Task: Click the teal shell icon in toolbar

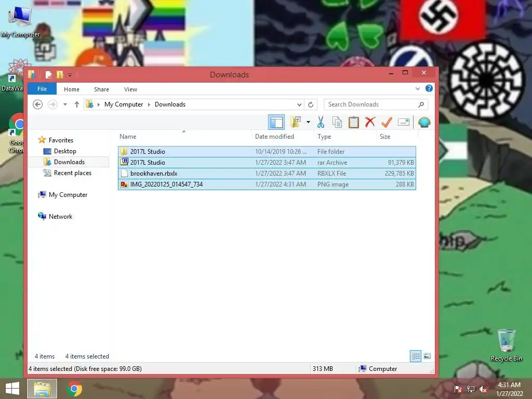Action: pos(424,122)
